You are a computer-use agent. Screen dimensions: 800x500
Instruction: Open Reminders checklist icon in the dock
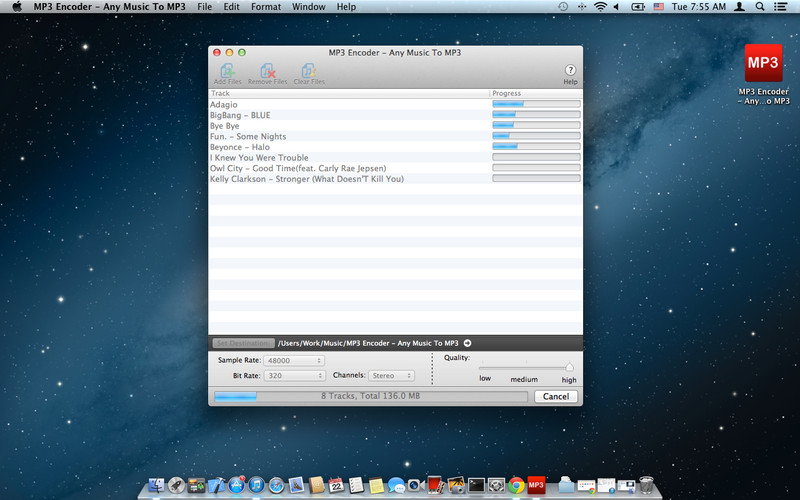tap(357, 485)
